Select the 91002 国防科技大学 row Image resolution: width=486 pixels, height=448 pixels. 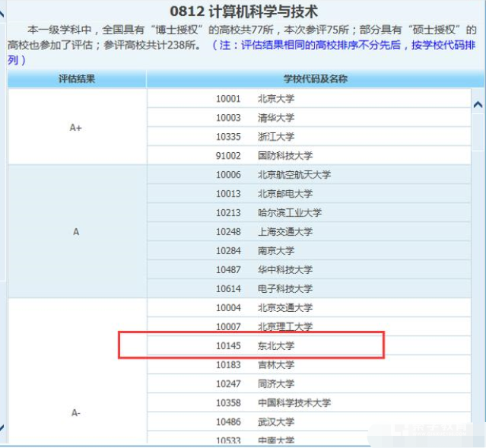309,155
